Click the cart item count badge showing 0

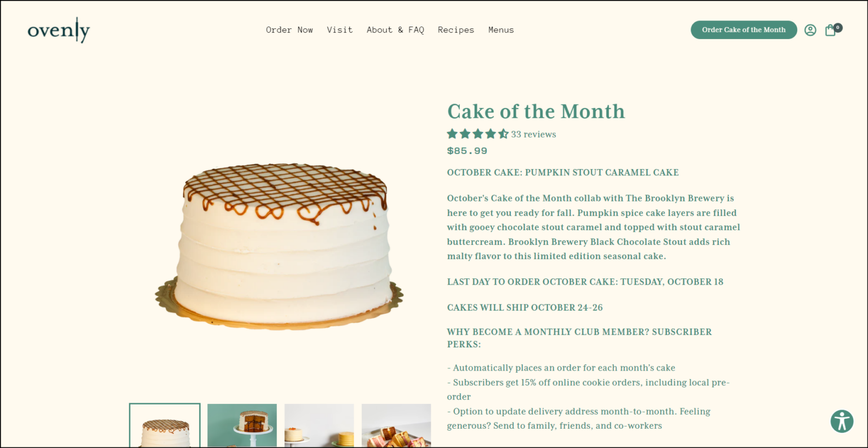pos(837,27)
